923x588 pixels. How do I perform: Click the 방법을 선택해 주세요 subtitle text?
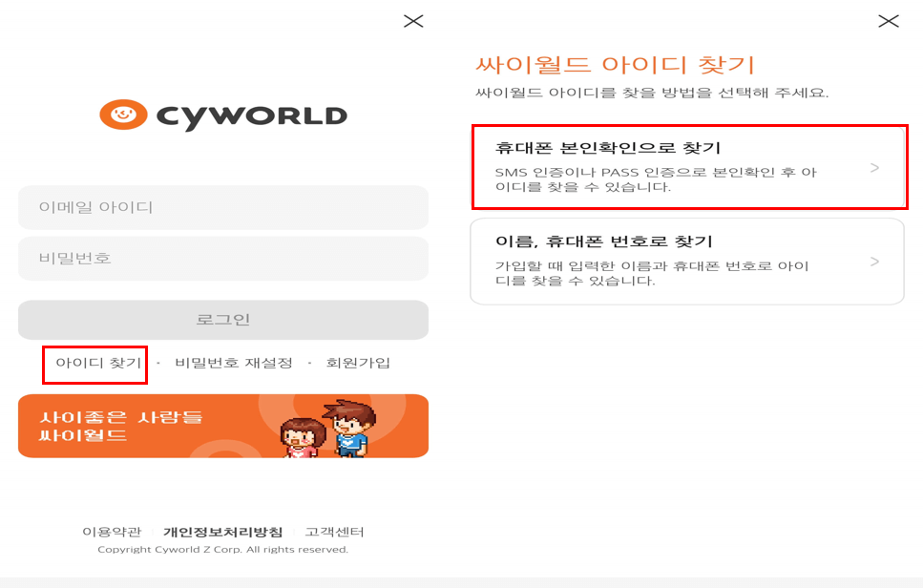pos(745,93)
